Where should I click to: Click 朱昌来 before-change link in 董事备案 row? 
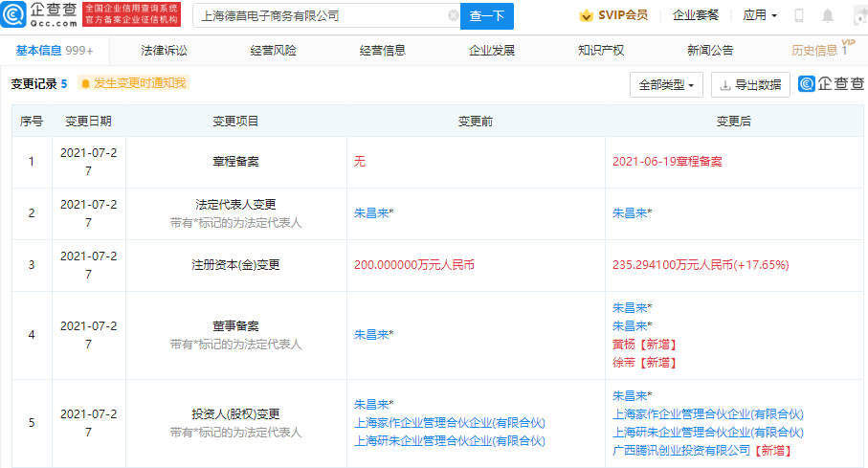[372, 335]
